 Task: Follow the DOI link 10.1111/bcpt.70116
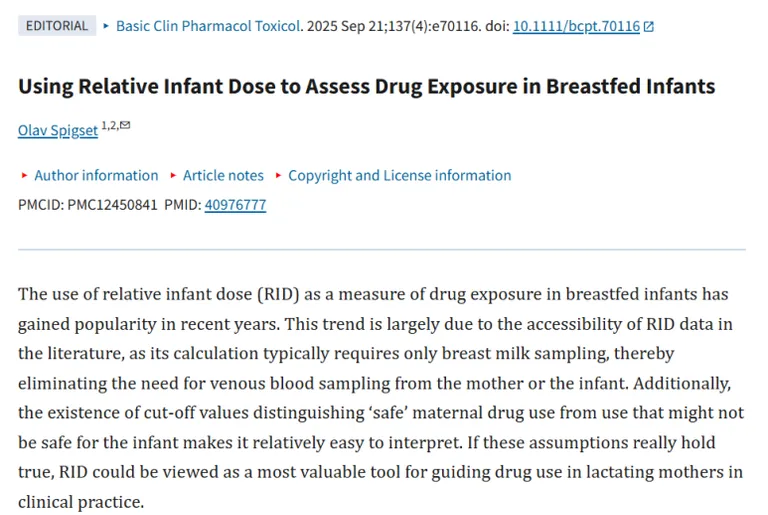[576, 26]
